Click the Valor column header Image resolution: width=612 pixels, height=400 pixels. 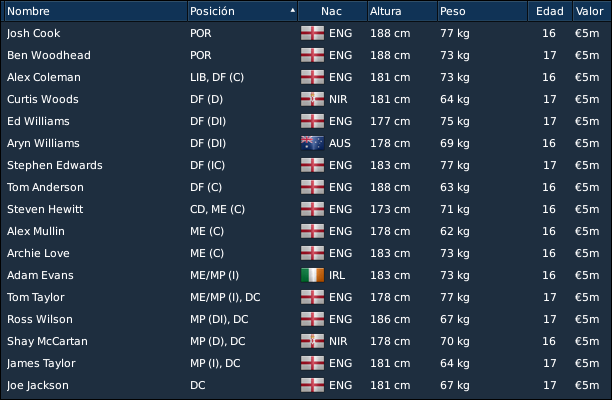coord(591,11)
